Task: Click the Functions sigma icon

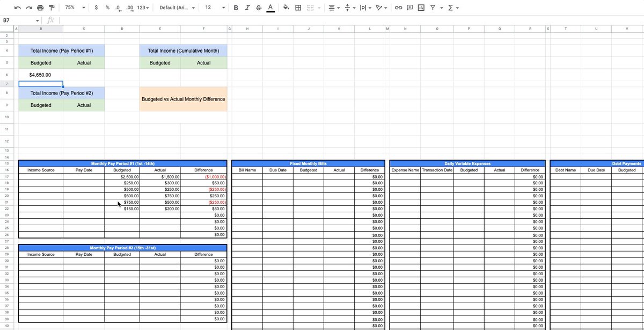Action: 450,8
